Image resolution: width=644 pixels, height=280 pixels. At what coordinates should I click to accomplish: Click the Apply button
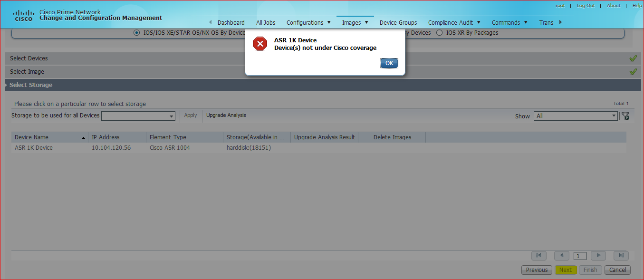(191, 116)
